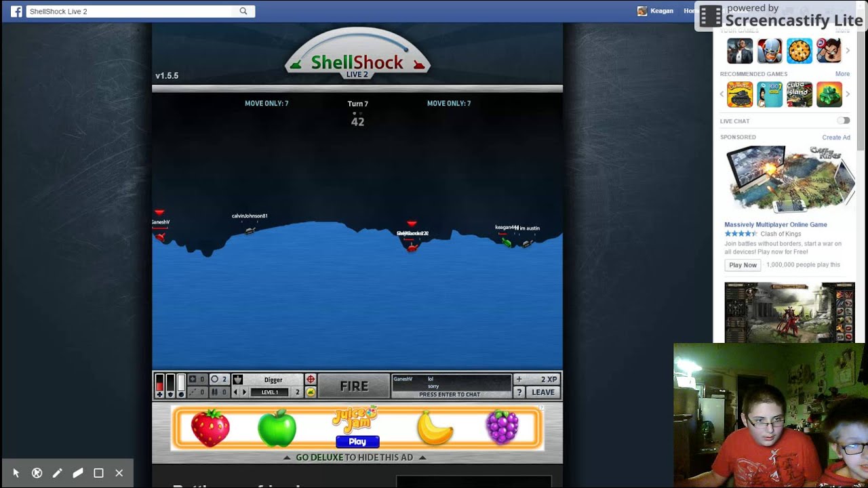Click the item slot showing count 2
This screenshot has width=868, height=488.
(x=218, y=380)
